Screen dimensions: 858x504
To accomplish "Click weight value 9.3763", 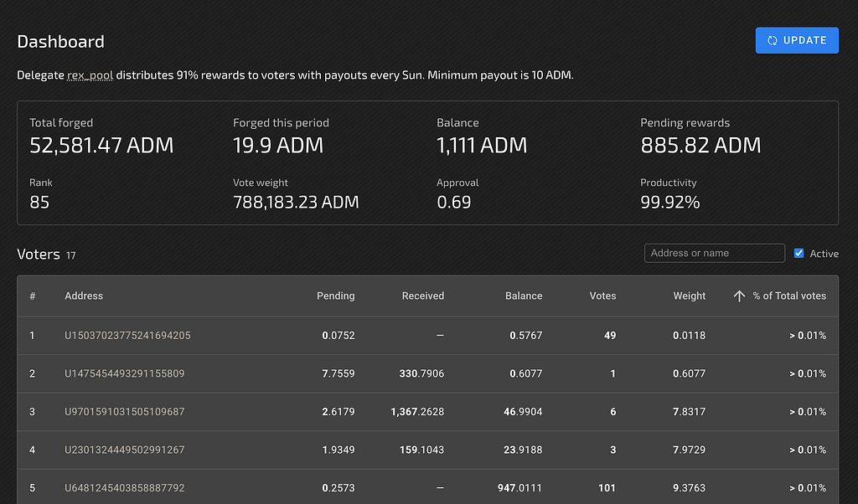I will [x=689, y=488].
